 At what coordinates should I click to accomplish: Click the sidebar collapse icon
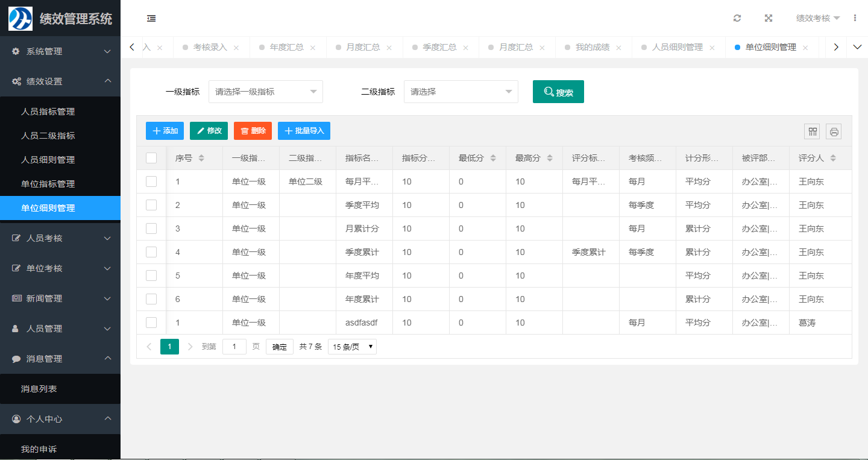tap(151, 18)
